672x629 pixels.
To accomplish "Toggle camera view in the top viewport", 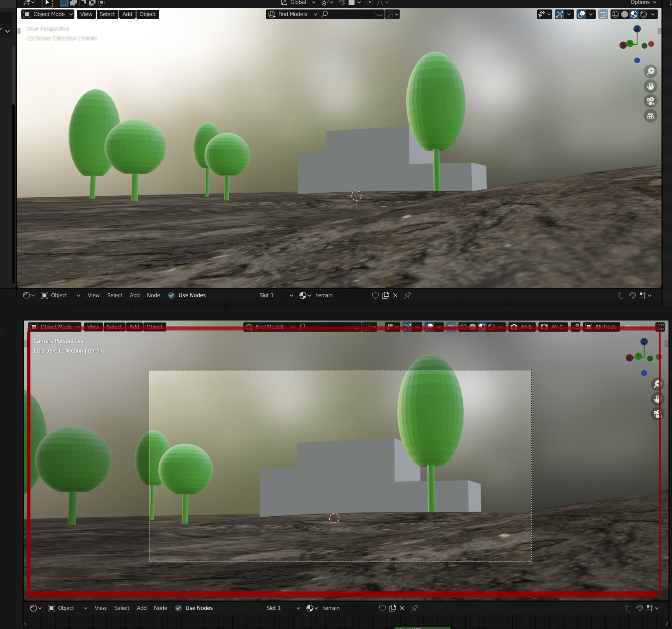I will [651, 101].
